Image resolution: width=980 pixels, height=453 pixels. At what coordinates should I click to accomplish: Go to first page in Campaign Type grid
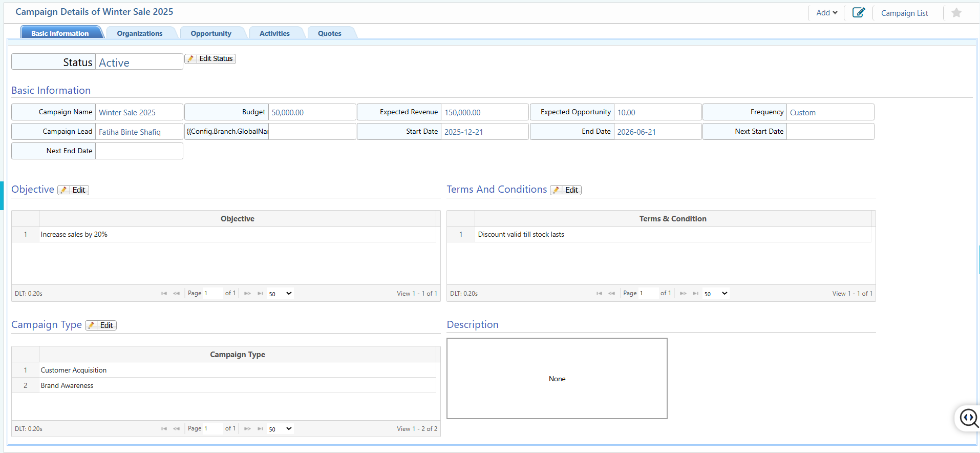pos(164,429)
